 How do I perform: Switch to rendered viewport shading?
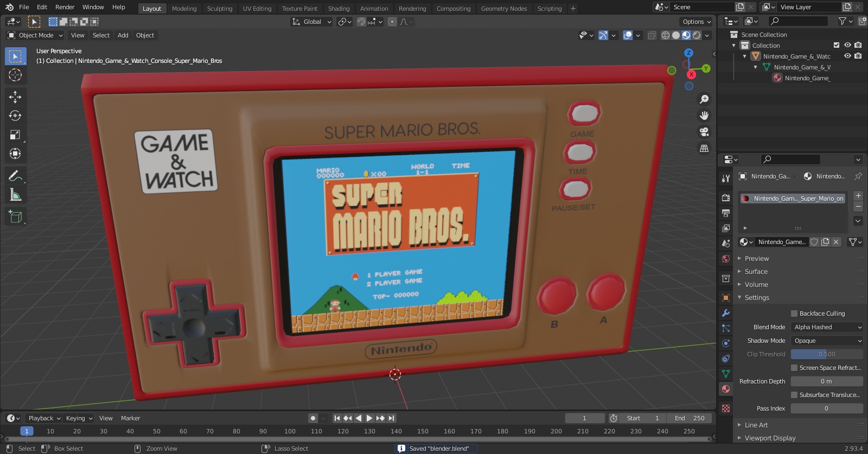[697, 35]
